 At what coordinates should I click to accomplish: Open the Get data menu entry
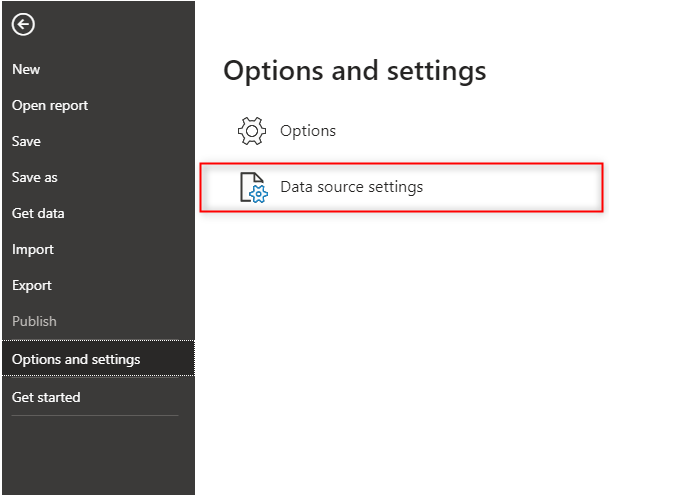(38, 213)
